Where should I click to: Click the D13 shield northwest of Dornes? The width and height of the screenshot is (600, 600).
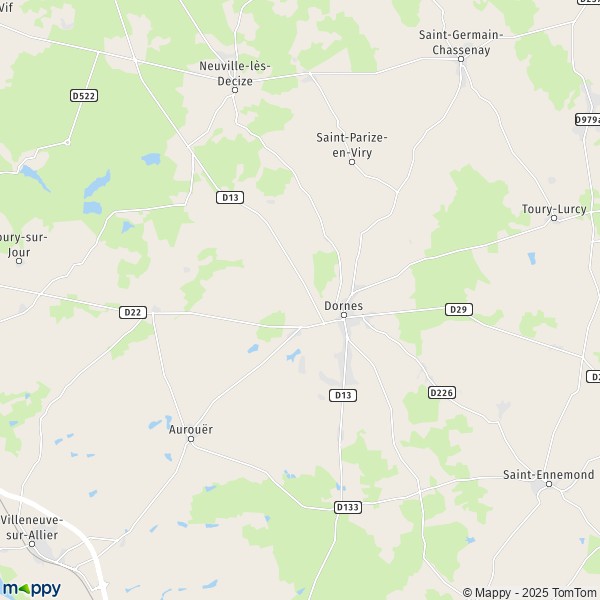[x=230, y=197]
